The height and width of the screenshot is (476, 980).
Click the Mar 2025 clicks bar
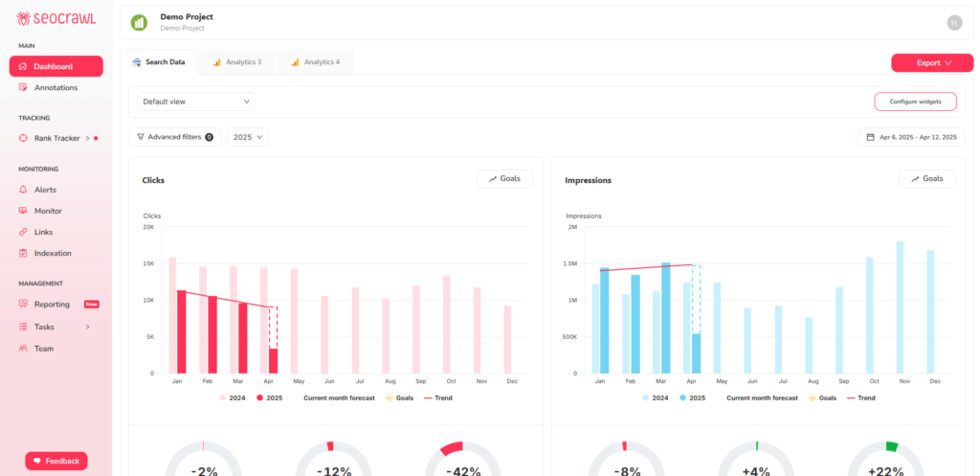tap(242, 338)
